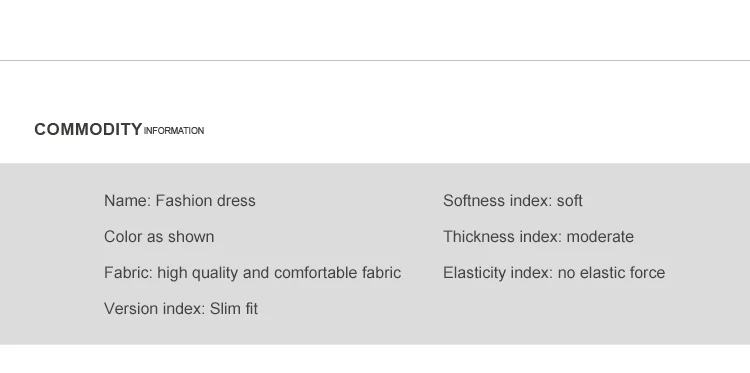Click the 'Thickness index: moderate' text
Screen dimensions: 750x373
pos(539,237)
